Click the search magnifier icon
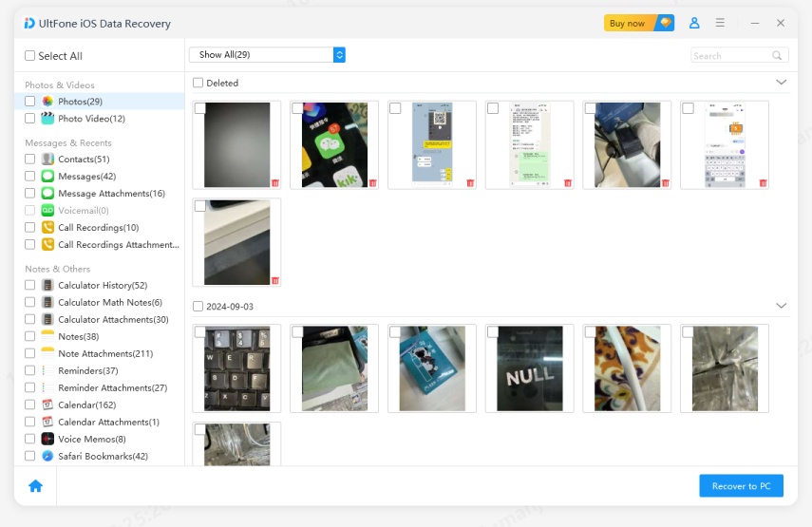Viewport: 812px width, 527px height. 778,56
